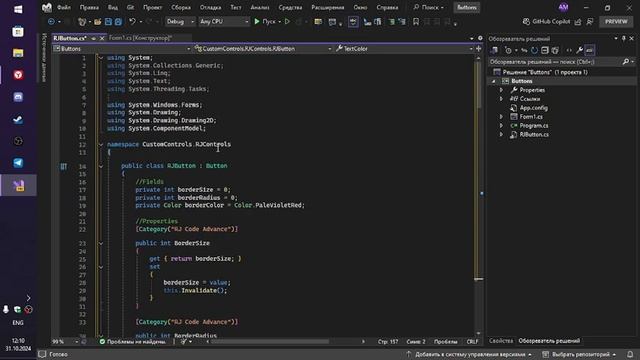The height and width of the screenshot is (360, 640).
Task: Open the GitHub Copilot icon
Action: tap(527, 22)
